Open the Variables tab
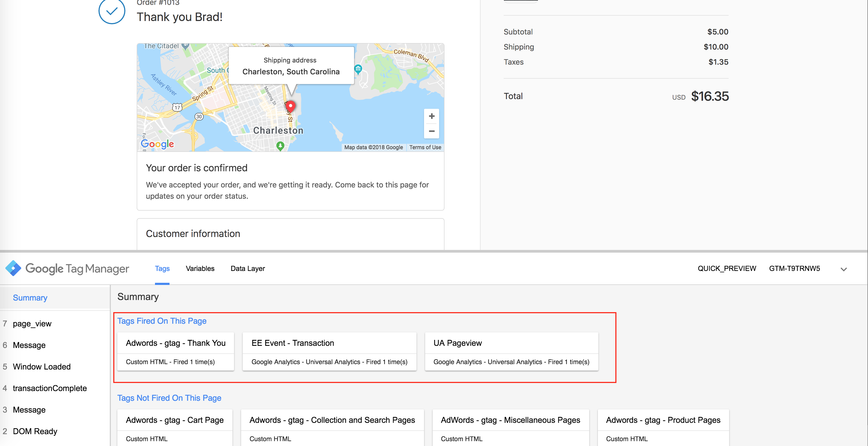Image resolution: width=868 pixels, height=446 pixels. 200,269
